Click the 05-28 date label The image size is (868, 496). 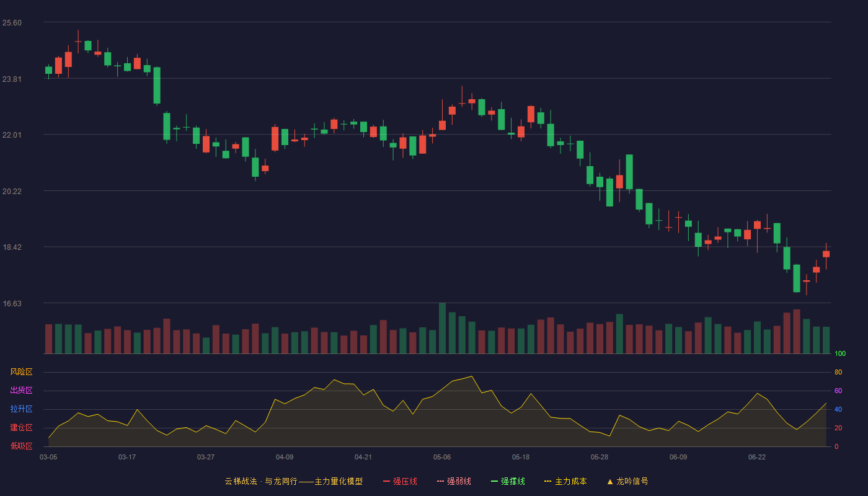pos(600,457)
